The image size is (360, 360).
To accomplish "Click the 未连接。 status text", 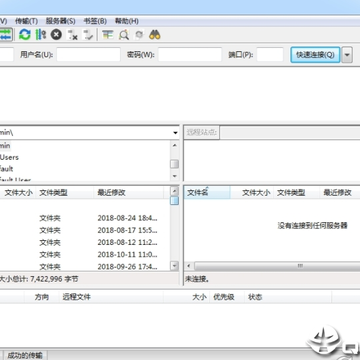I will coord(197,279).
